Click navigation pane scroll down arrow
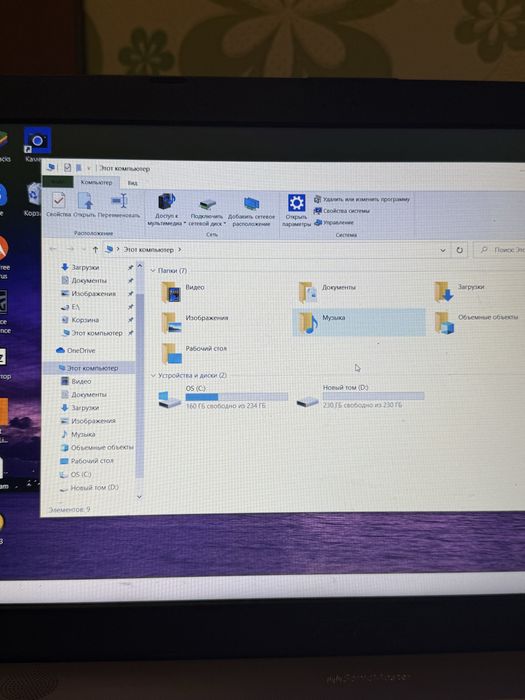The width and height of the screenshot is (525, 700). pos(139,496)
